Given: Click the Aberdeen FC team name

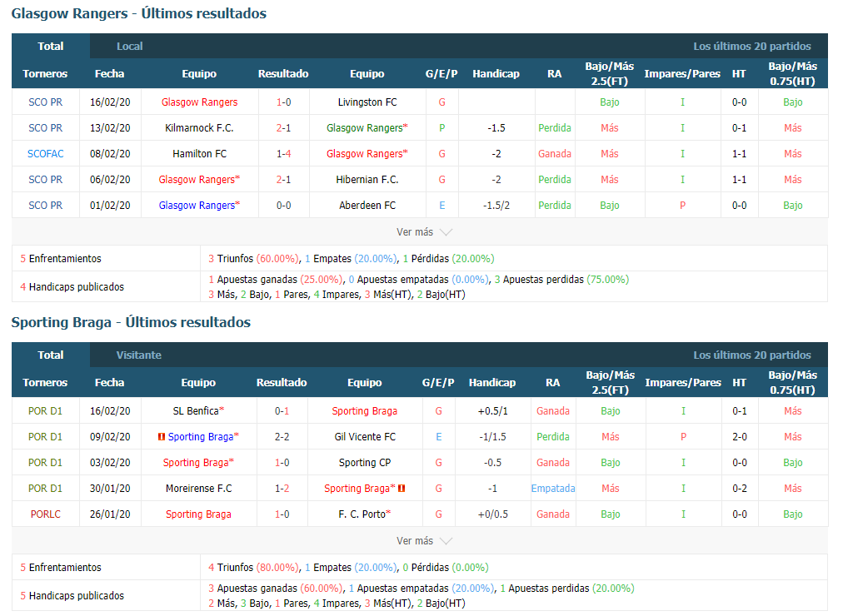Looking at the screenshot, I should click(x=367, y=206).
